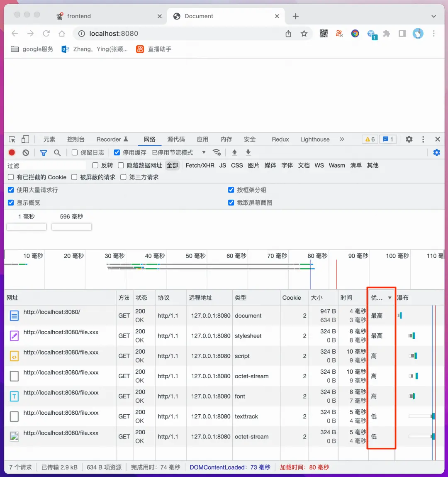The image size is (448, 477).
Task: Uncheck 使用大量请求行 checkbox
Action: coord(11,190)
